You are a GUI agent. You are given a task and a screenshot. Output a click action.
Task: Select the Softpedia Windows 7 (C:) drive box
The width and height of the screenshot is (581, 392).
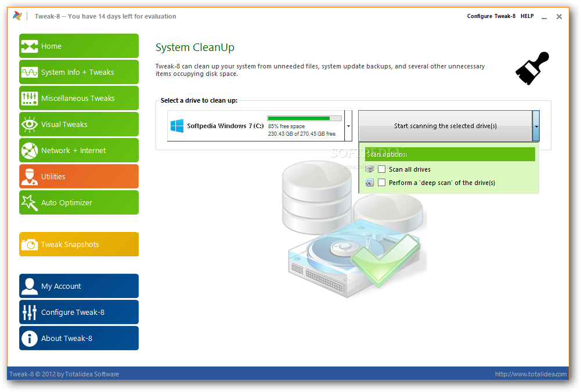[x=255, y=126]
